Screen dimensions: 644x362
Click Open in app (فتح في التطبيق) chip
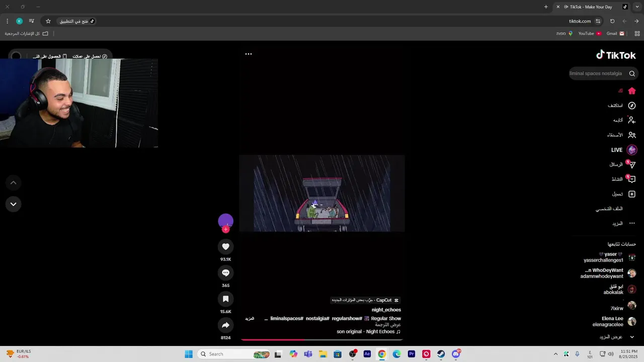pyautogui.click(x=77, y=21)
